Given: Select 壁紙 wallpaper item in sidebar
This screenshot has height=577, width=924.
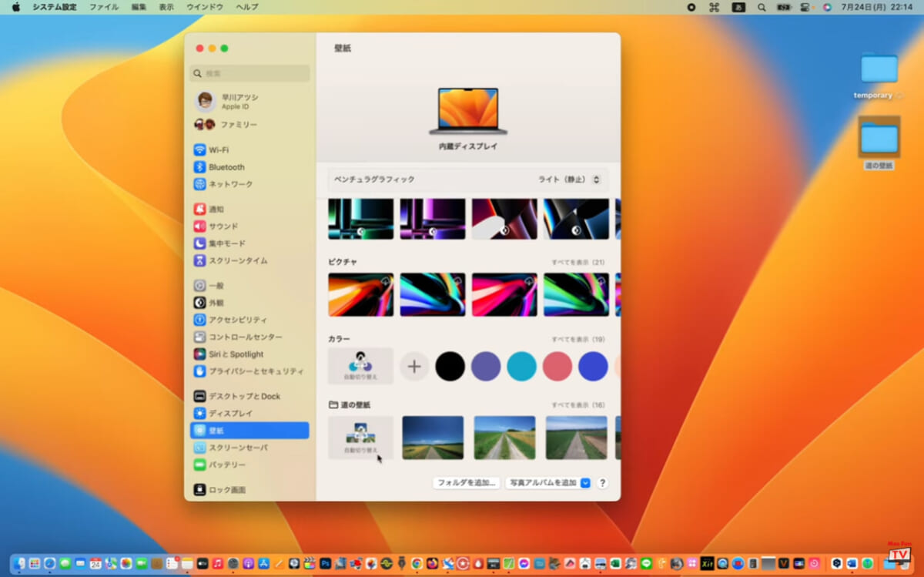Looking at the screenshot, I should pyautogui.click(x=249, y=431).
